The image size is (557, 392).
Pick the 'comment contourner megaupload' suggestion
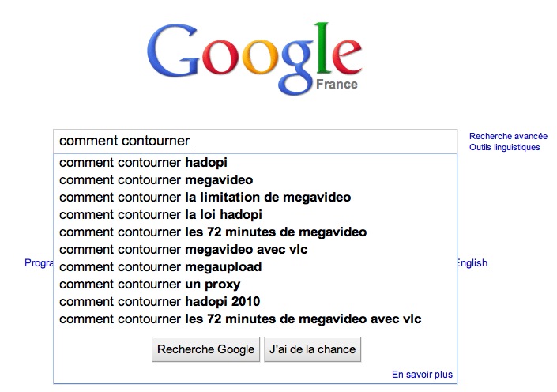click(x=160, y=267)
